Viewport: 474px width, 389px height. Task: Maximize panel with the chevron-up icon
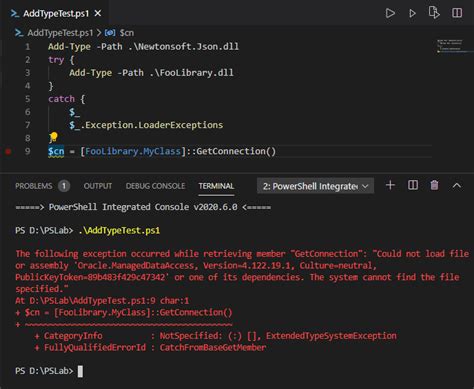click(457, 185)
